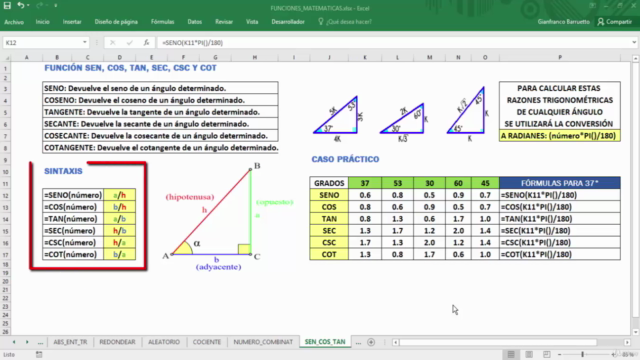Click the 37° triangle image

pos(338,118)
